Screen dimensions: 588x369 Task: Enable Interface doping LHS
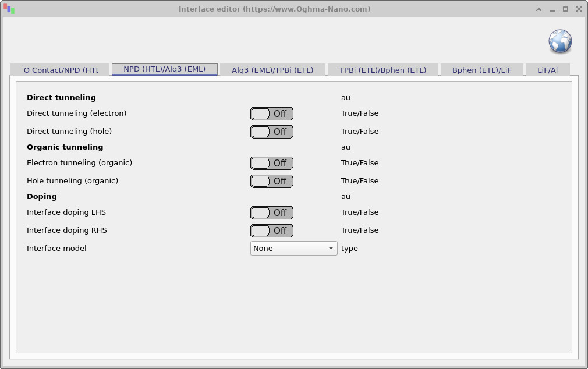[x=271, y=212]
